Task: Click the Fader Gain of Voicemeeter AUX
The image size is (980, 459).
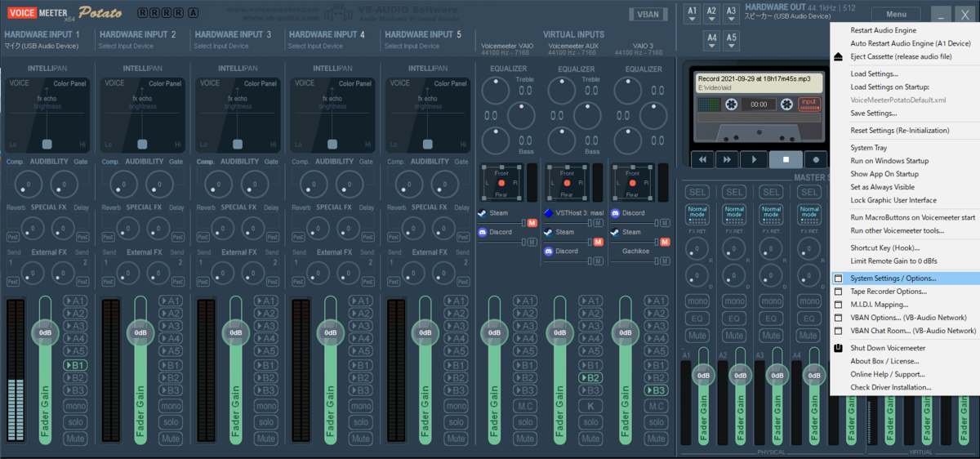Action: coord(560,371)
